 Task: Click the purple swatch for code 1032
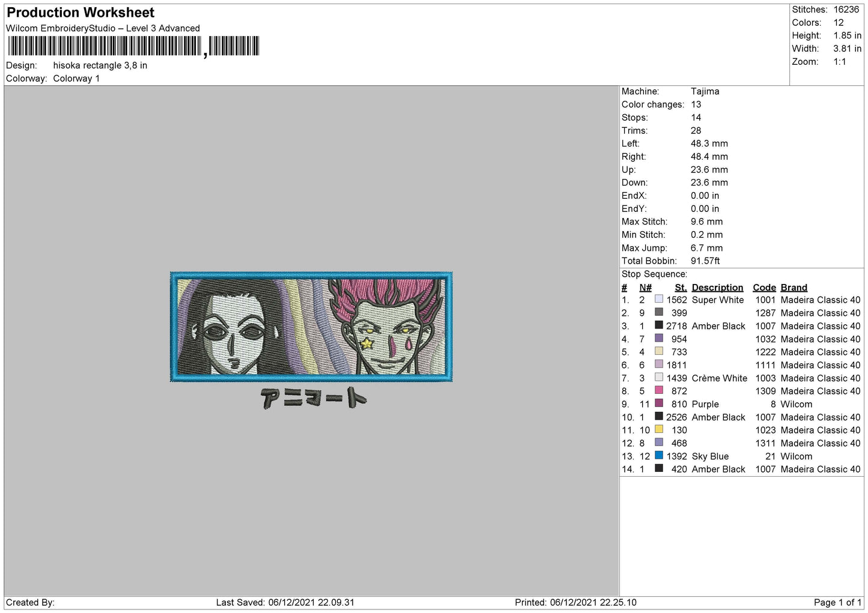pyautogui.click(x=659, y=338)
